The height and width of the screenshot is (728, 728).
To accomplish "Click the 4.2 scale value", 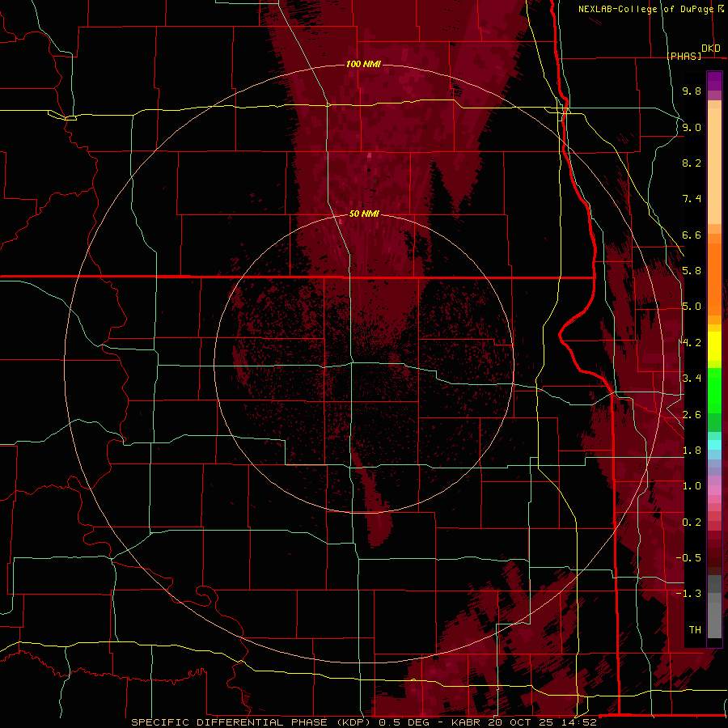I will click(692, 343).
